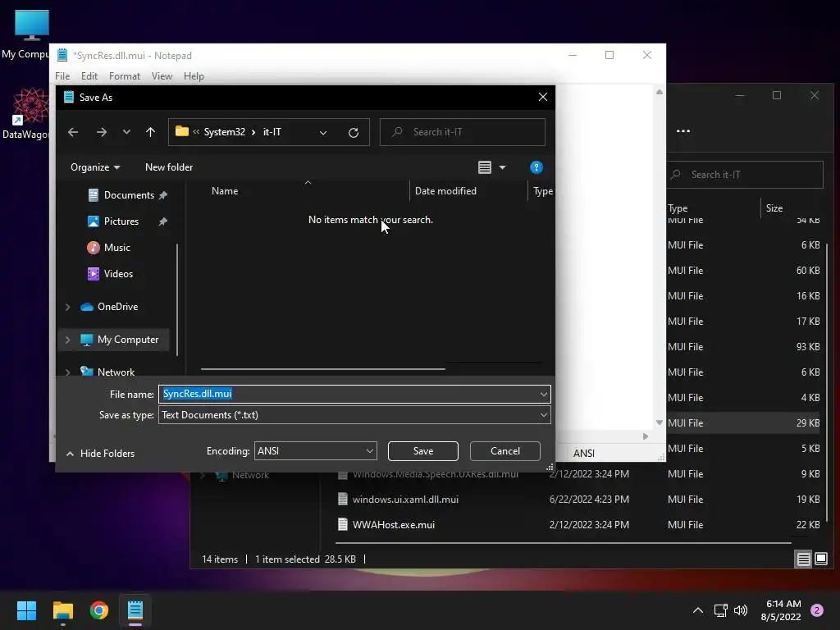Open Notepad Help menu

click(194, 76)
